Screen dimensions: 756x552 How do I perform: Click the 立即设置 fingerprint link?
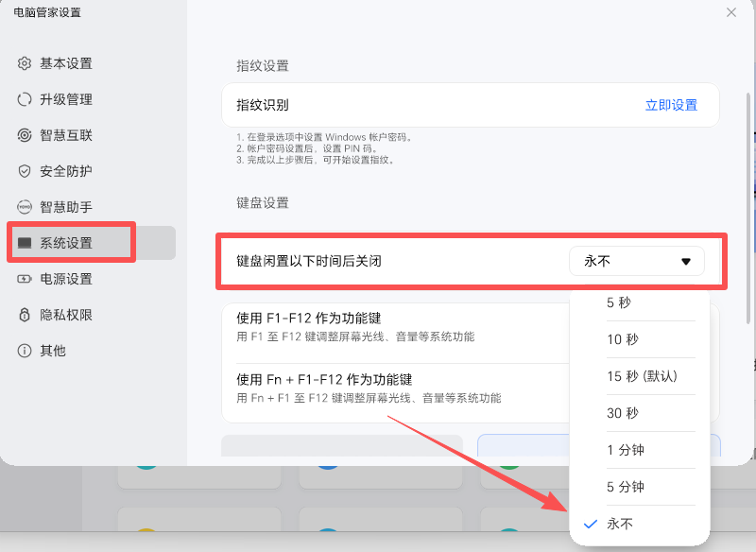coord(671,105)
